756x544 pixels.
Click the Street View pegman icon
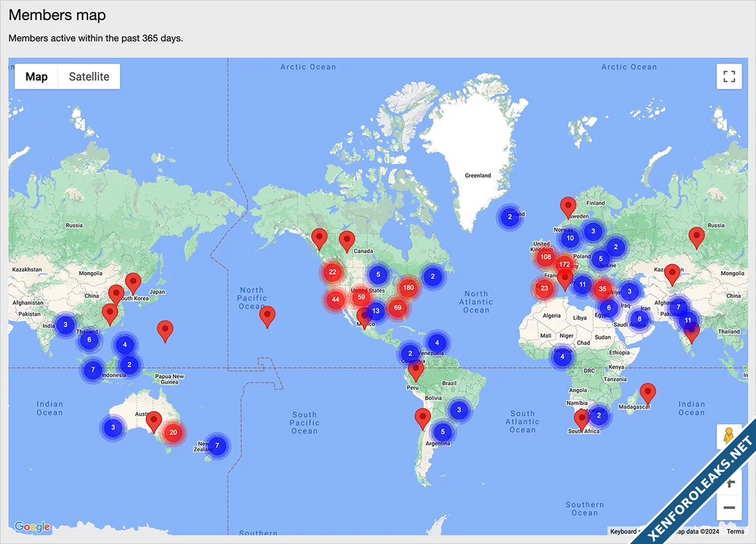click(729, 436)
